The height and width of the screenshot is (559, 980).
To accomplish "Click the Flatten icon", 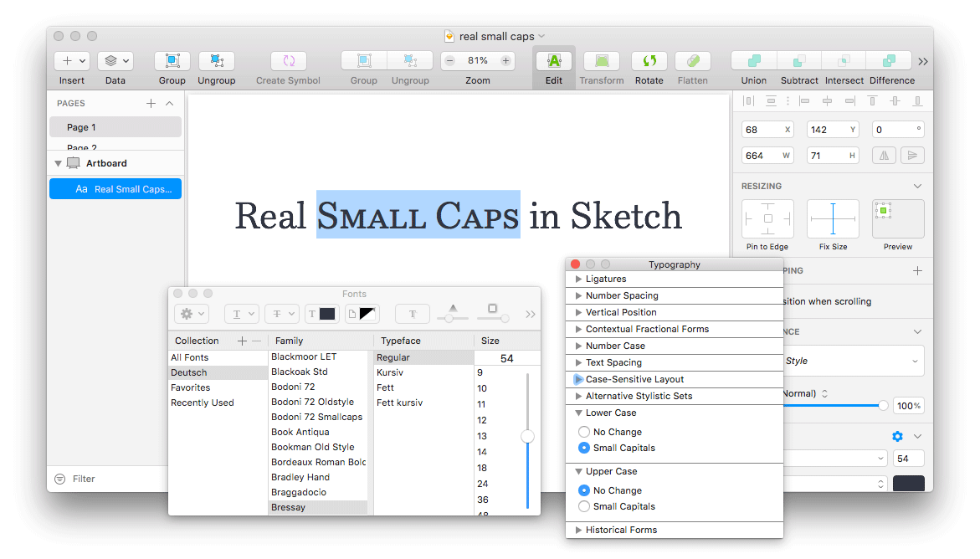I will pyautogui.click(x=692, y=61).
